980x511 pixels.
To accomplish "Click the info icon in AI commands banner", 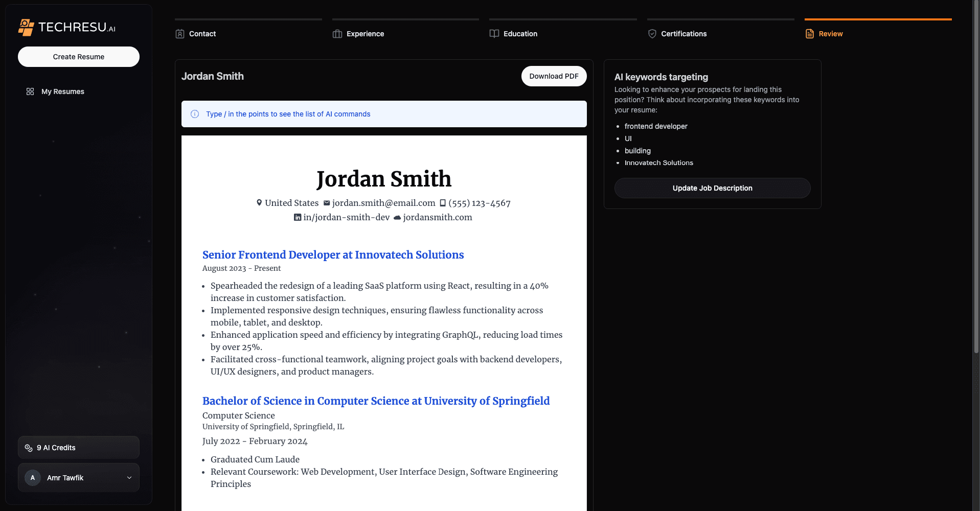I will pyautogui.click(x=195, y=114).
